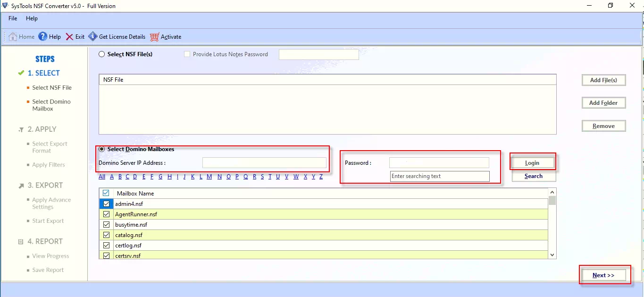
Task: Choose Select Domino Mailboxes radio option
Action: pyautogui.click(x=101, y=149)
